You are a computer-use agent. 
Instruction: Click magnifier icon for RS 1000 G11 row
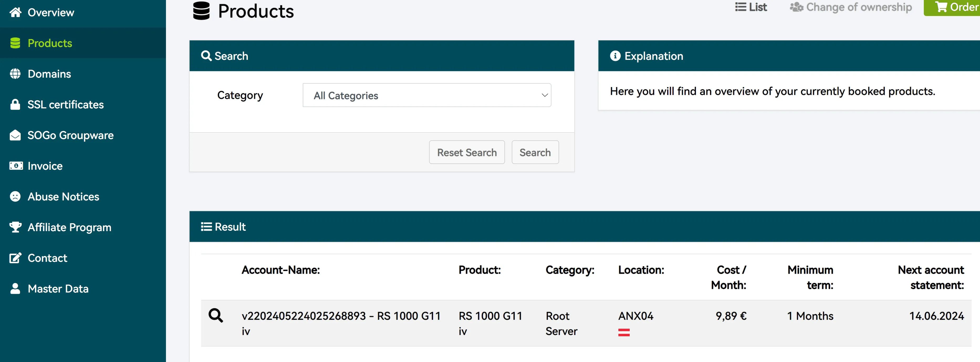tap(216, 315)
